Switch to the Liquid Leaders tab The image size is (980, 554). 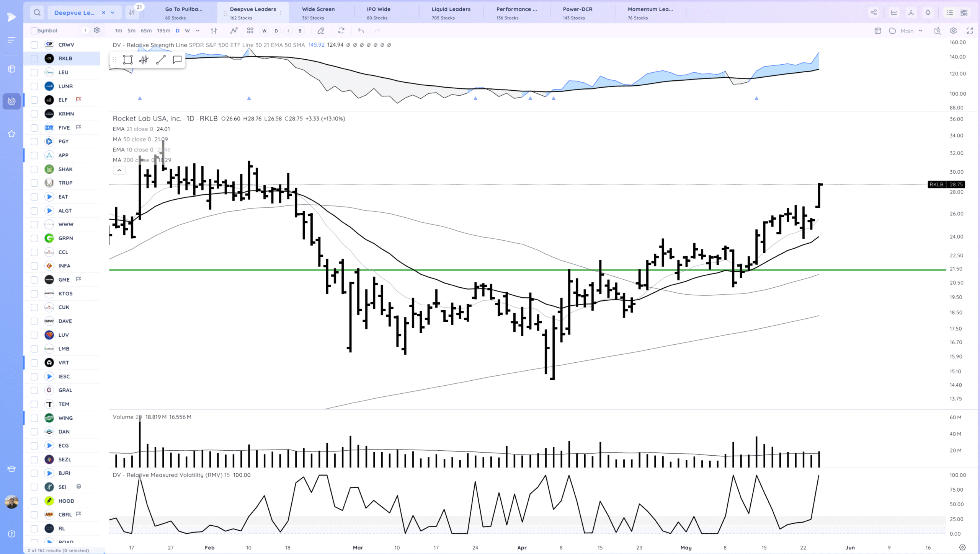pyautogui.click(x=451, y=13)
